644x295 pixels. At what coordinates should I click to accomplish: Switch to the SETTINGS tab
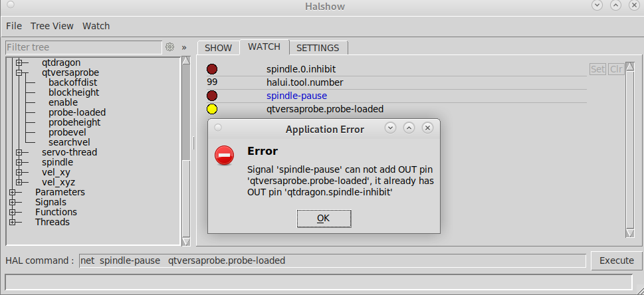coord(318,48)
